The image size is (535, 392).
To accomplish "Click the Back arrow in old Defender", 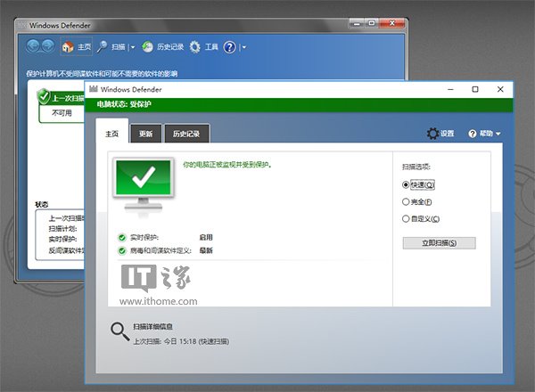I will pos(34,46).
